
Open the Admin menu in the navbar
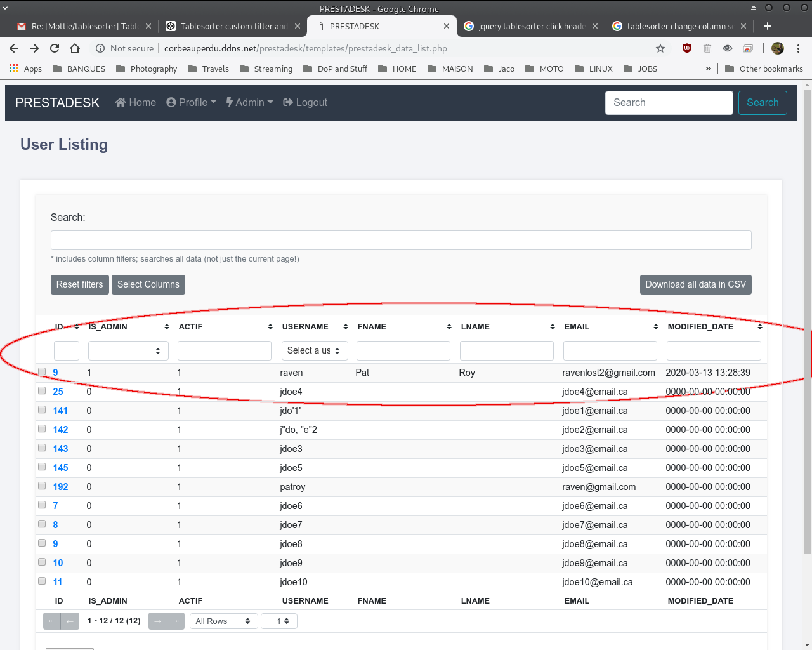tap(249, 102)
